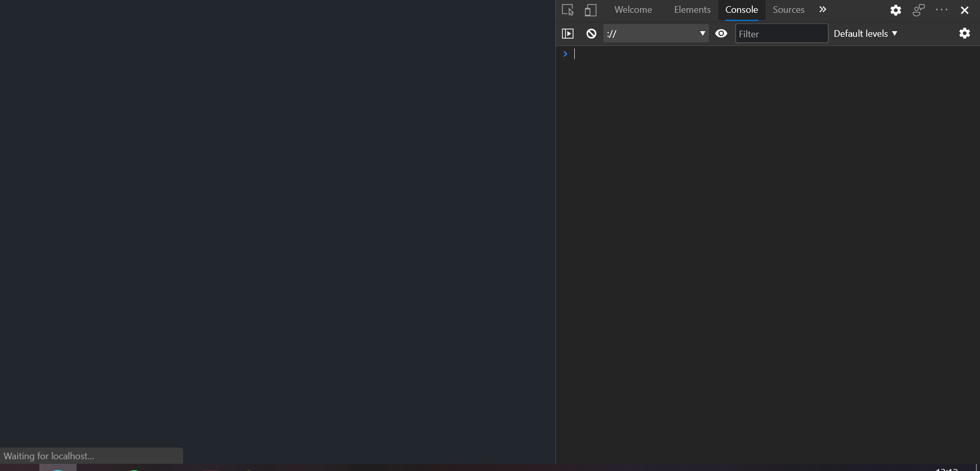Screen dimensions: 980x471
Task: Select the Console tab
Action: coord(741,9)
